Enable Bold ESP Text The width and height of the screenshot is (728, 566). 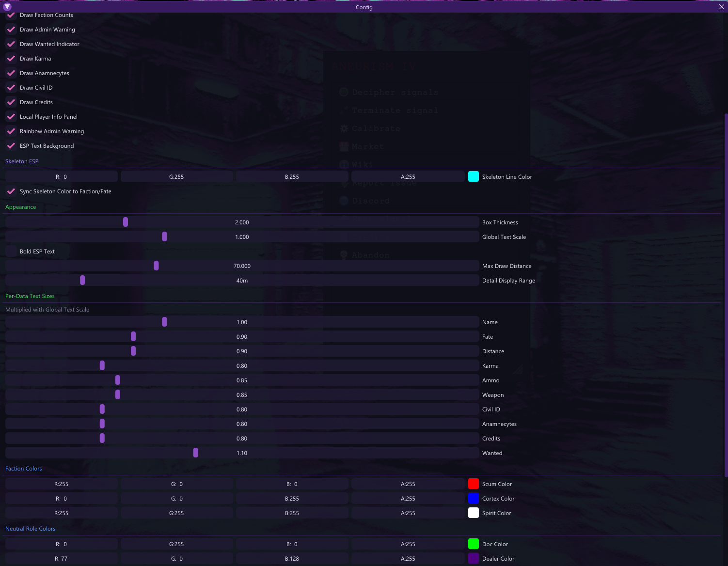coord(11,252)
